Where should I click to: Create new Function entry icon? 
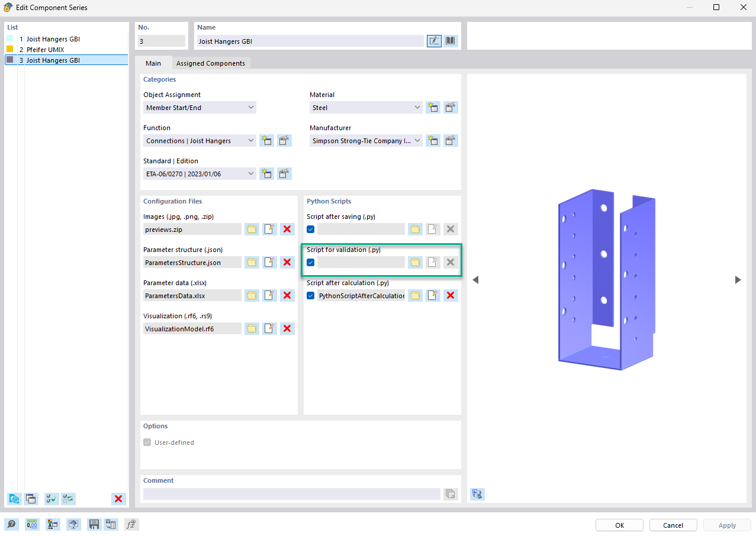tap(267, 141)
